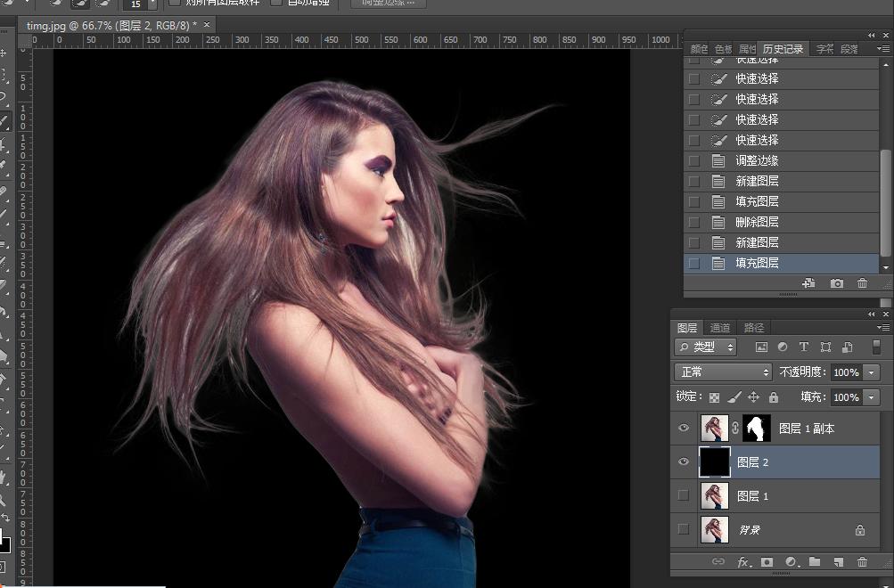Add a layer mask using the mask icon
894x588 pixels.
coord(766,562)
